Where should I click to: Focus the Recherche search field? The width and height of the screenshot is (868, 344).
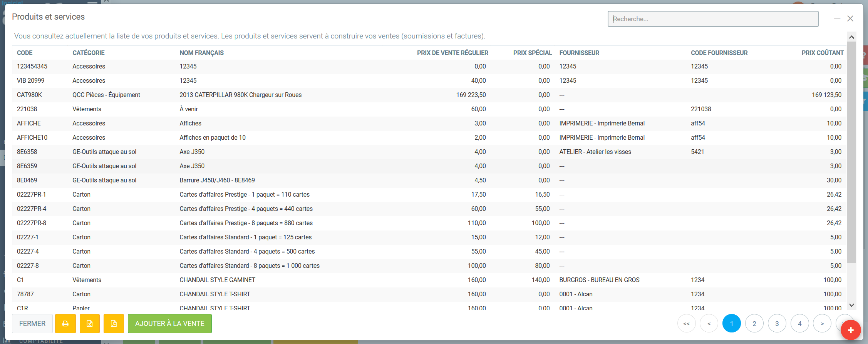tap(713, 19)
